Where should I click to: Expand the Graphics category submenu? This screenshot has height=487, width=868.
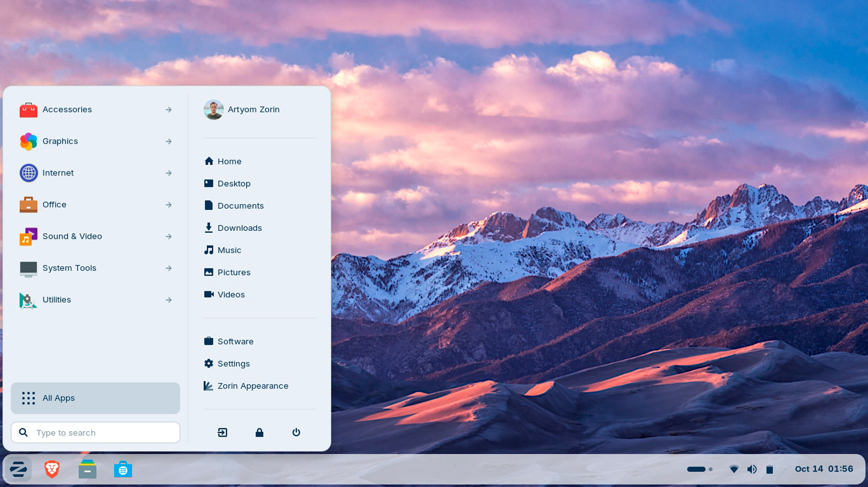[x=60, y=141]
